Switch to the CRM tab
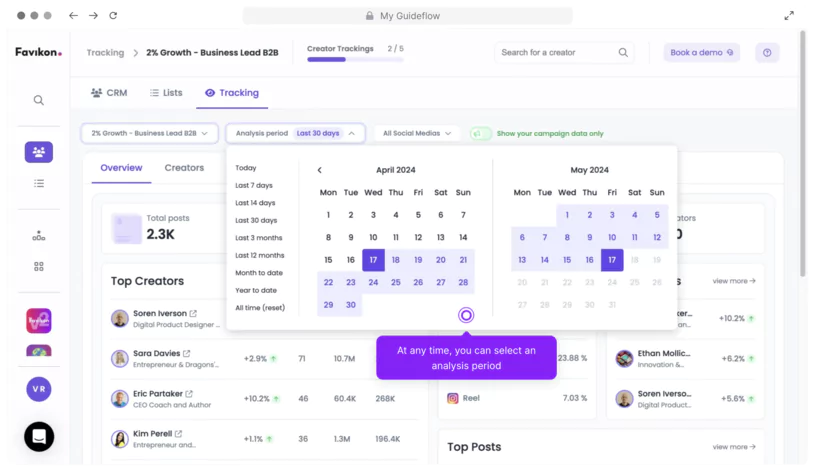 coord(109,93)
